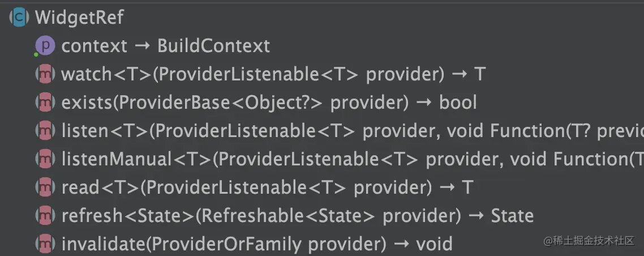Click the method icon beside refresh
The width and height of the screenshot is (644, 256).
pos(45,216)
